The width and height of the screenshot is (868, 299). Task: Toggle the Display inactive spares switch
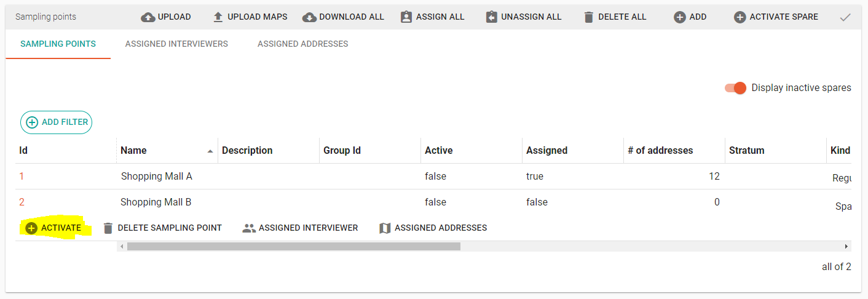point(736,88)
